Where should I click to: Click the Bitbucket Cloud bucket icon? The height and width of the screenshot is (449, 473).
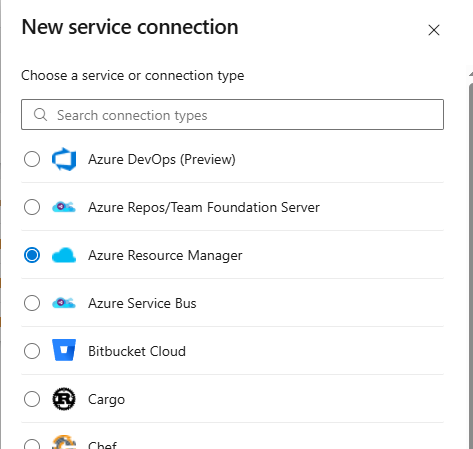tap(64, 350)
